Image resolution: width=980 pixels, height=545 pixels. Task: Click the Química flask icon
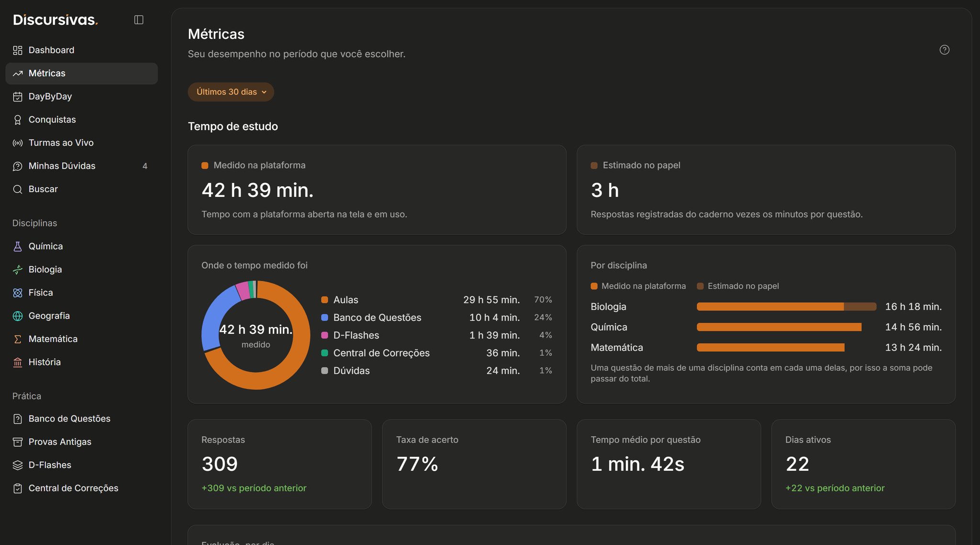(x=18, y=246)
